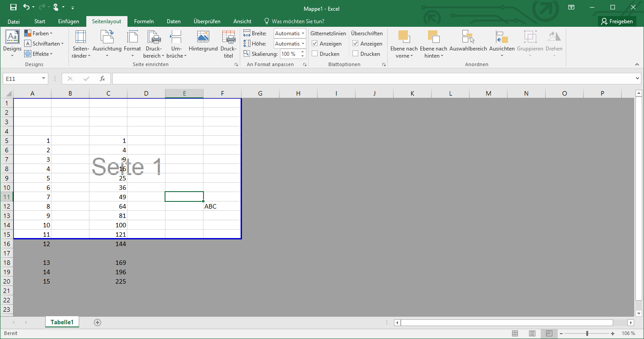Select the Tabelle1 sheet tab
The image size is (644, 339).
[x=62, y=322]
